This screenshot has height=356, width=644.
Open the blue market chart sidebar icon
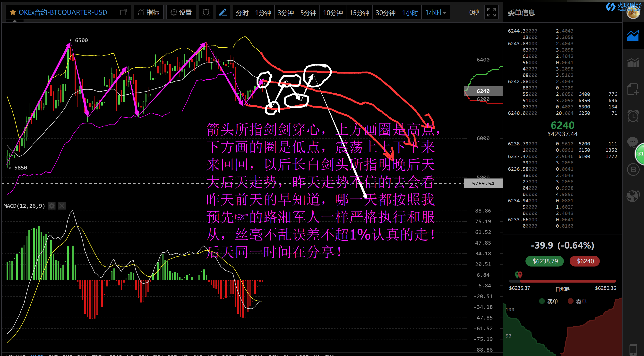pyautogui.click(x=633, y=36)
